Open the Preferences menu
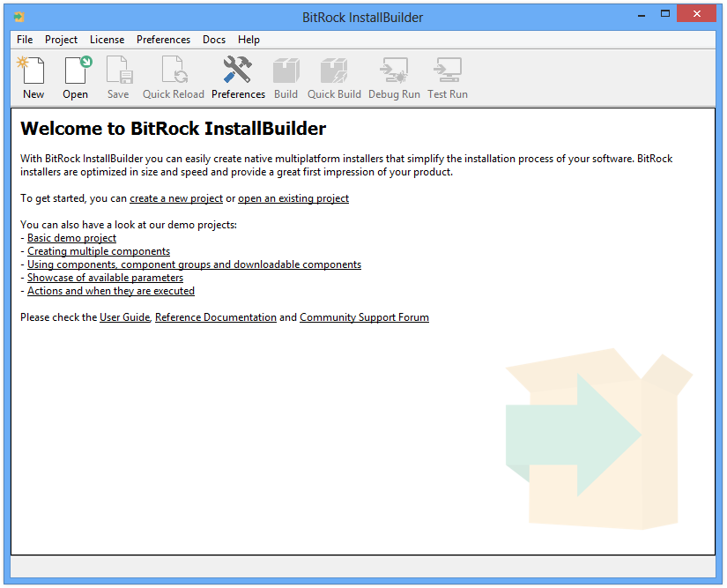The height and width of the screenshot is (588, 727). point(163,40)
